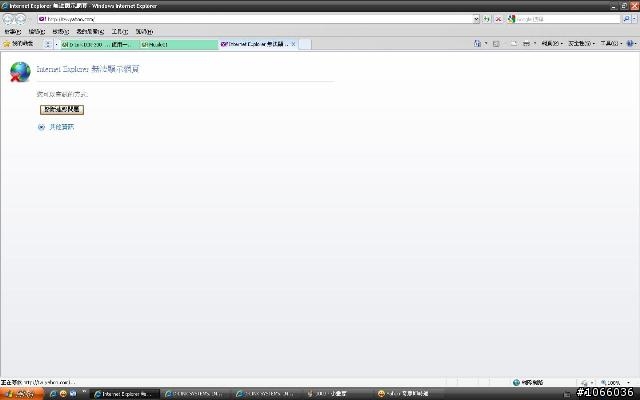Open the Home button dropdown arrow
This screenshot has width=640, height=400.
[x=486, y=43]
